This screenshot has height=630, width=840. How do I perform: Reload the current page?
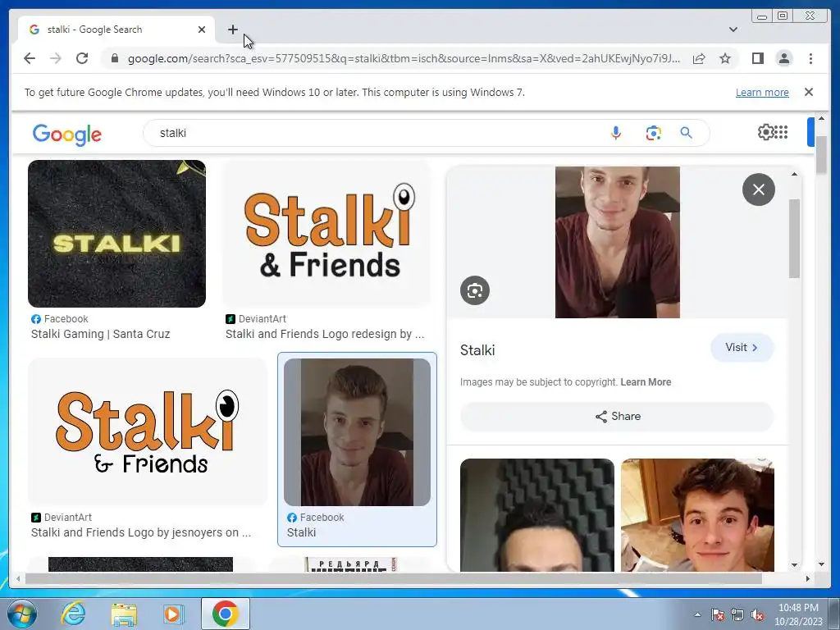click(82, 58)
